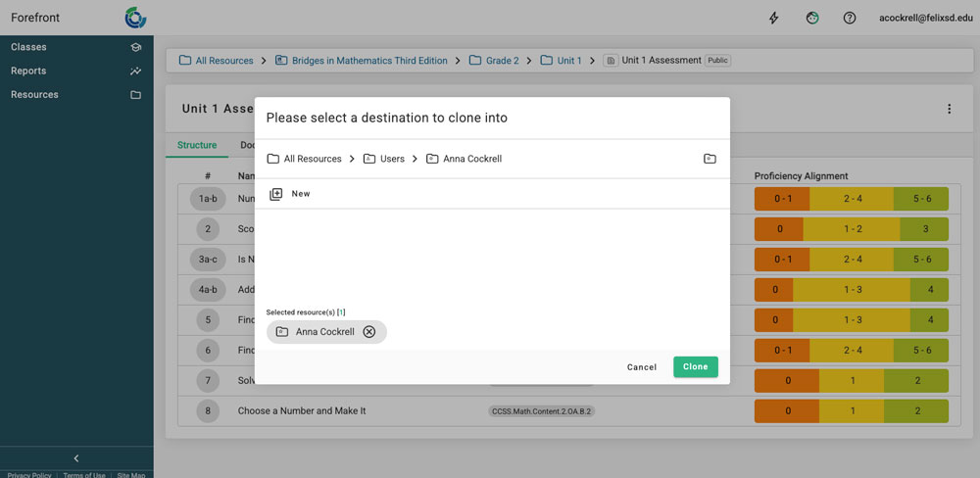Click the face avatar icon in header
This screenshot has height=478, width=980.
812,18
